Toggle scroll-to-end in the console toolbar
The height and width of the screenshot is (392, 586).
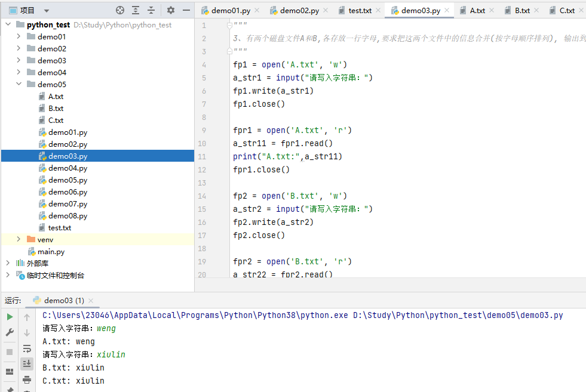pos(27,363)
